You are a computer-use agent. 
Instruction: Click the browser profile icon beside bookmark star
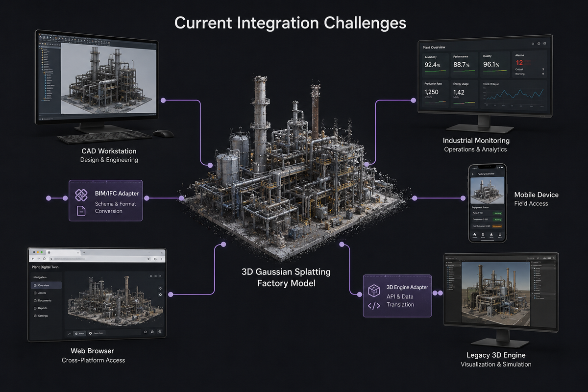[155, 259]
